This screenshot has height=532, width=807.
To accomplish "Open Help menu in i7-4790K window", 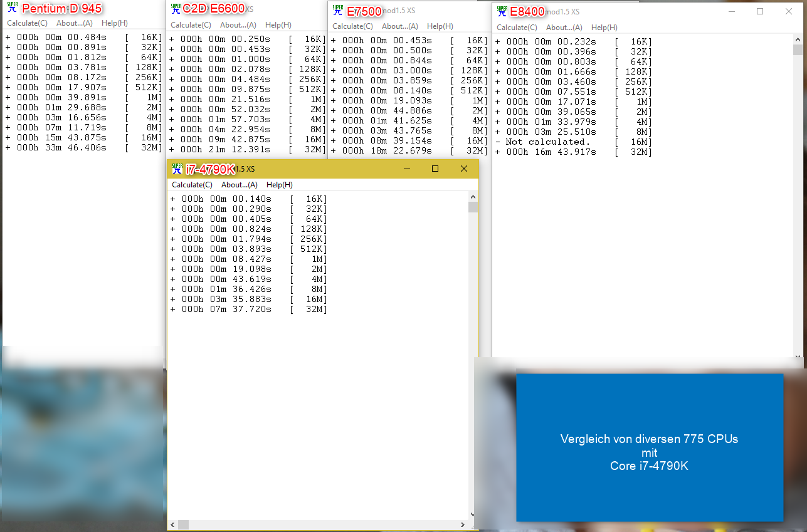I will [280, 185].
